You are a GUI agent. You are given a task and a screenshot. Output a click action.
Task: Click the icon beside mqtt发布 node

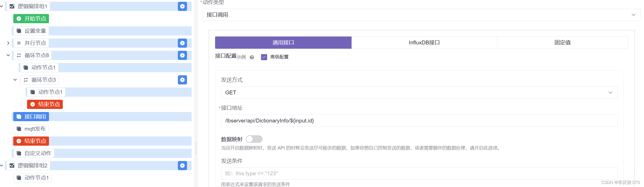click(19, 129)
